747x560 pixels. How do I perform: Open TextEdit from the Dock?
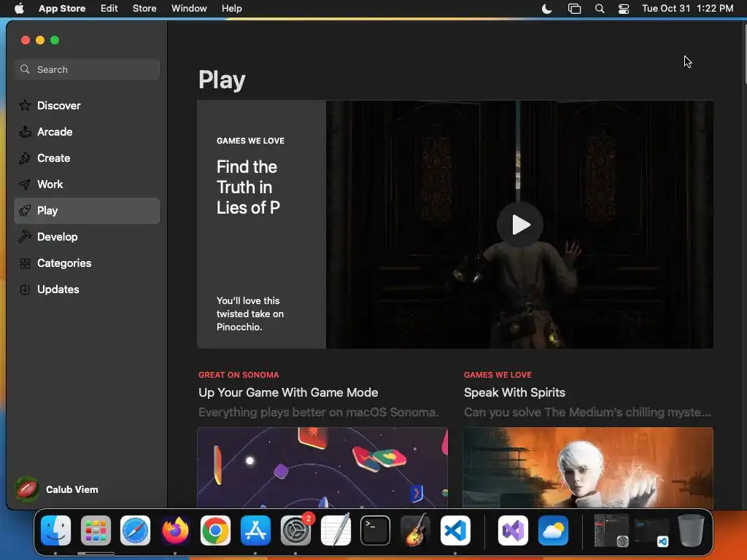click(x=336, y=530)
